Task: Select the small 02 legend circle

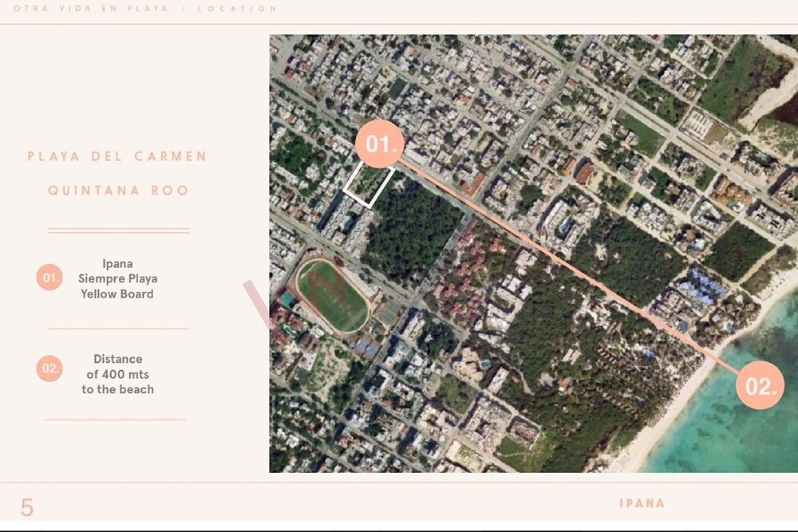Action: [x=49, y=368]
